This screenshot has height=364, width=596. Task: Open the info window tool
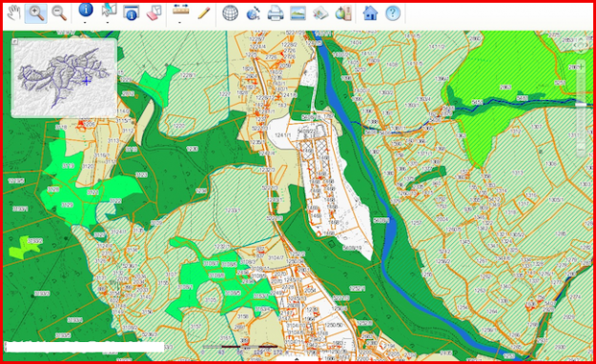(132, 12)
